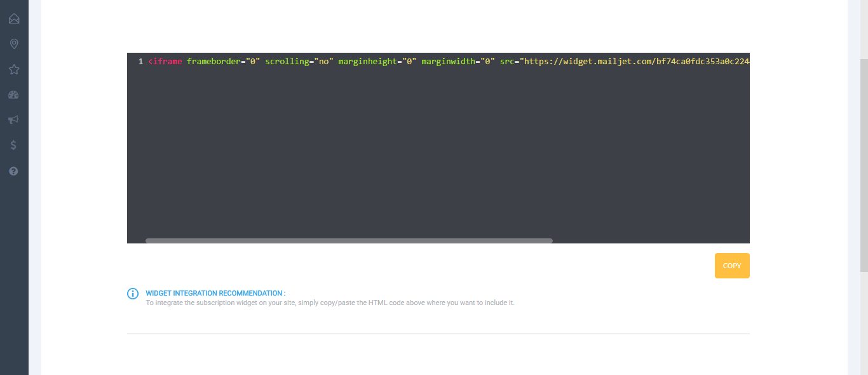Open the dashboard gauge sidebar icon
This screenshot has height=375, width=868.
[14, 95]
